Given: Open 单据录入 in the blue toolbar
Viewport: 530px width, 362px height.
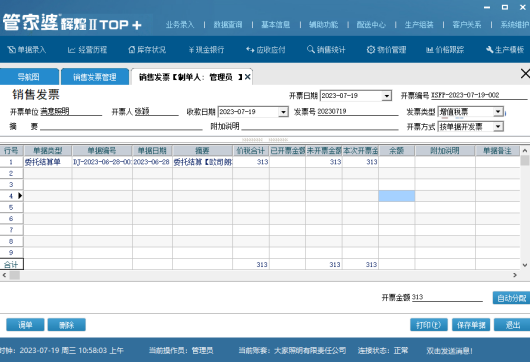Looking at the screenshot, I should pos(26,50).
